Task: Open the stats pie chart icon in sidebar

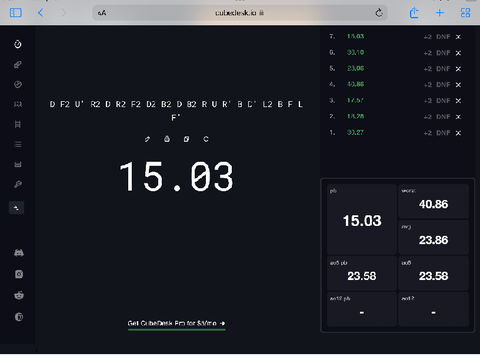Action: click(x=18, y=84)
